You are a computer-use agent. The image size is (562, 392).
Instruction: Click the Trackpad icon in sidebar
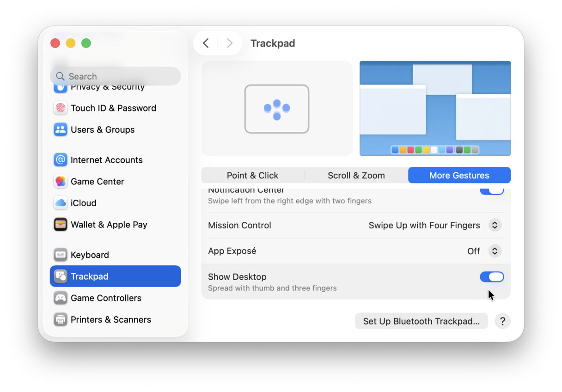[x=61, y=276]
